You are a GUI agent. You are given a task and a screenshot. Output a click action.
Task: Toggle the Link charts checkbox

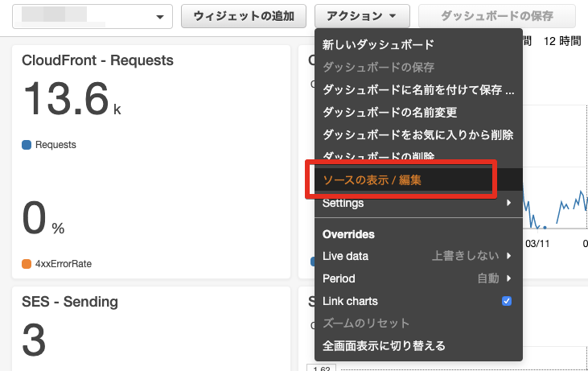coord(507,301)
